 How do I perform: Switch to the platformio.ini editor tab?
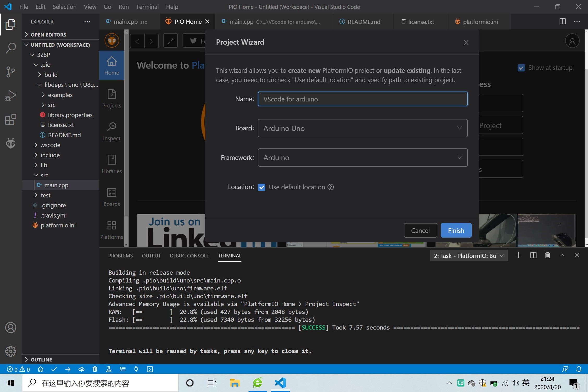click(480, 22)
